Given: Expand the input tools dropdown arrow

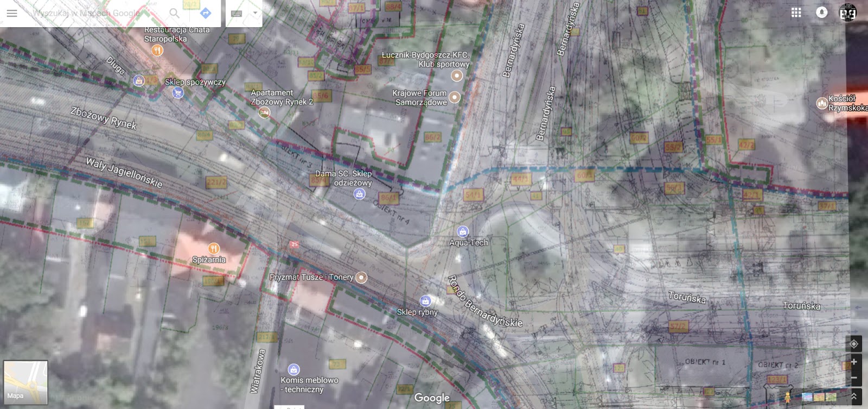Looking at the screenshot, I should coord(255,13).
